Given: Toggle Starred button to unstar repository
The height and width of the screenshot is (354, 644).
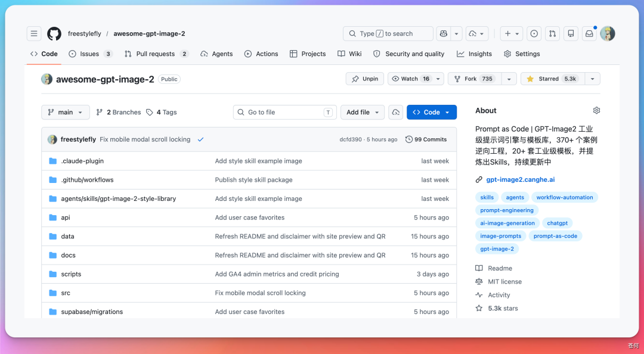Looking at the screenshot, I should (552, 79).
